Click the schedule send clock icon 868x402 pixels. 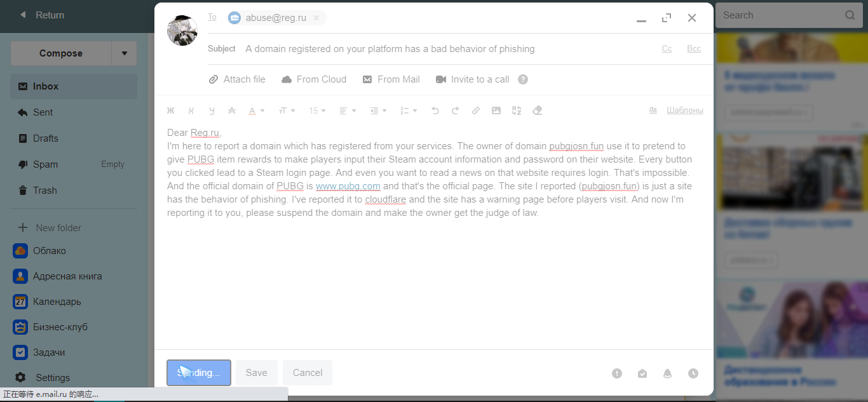pyautogui.click(x=693, y=373)
